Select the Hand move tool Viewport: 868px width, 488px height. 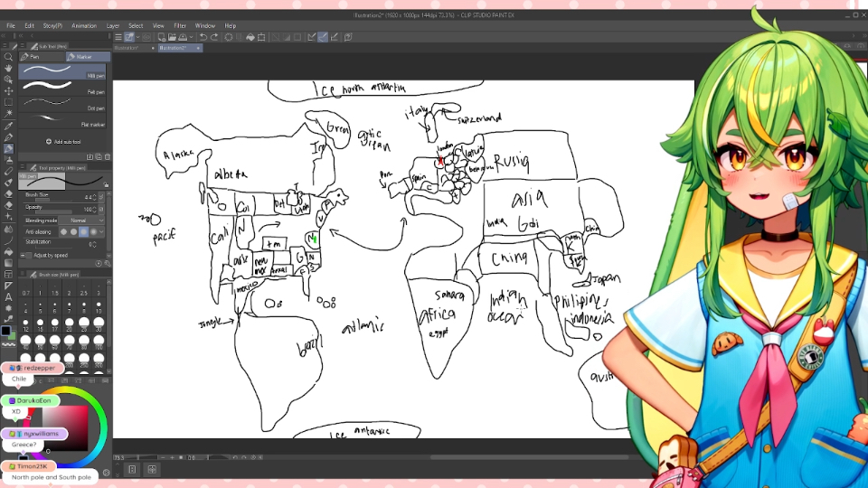click(8, 68)
